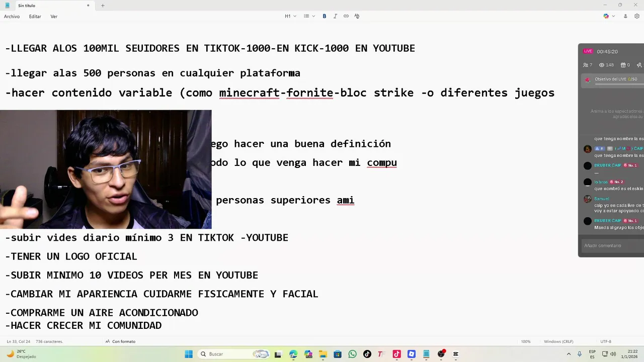Toggle italic formatting in Notepad toolbar
This screenshot has width=644, height=362.
335,16
